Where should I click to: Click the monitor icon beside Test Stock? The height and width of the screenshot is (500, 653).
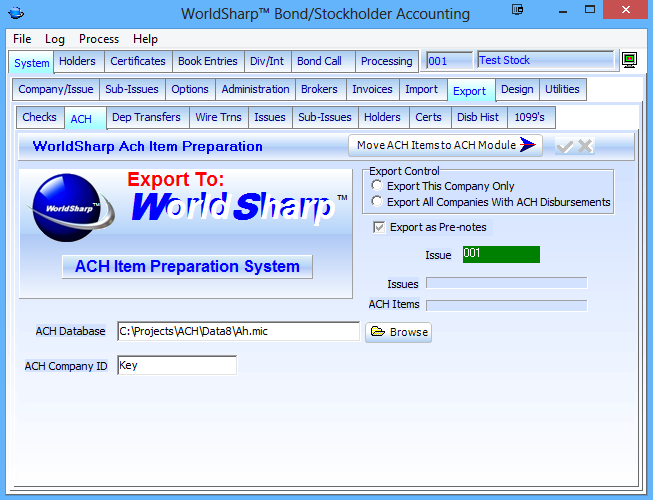point(629,61)
